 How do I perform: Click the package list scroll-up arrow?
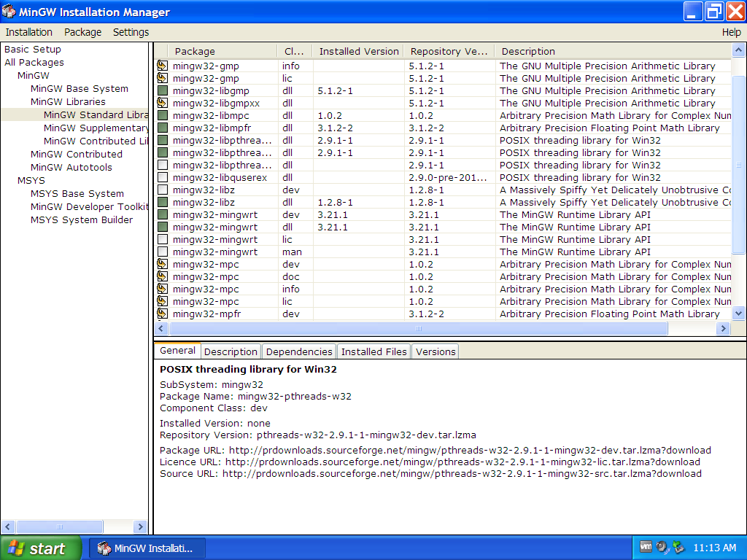(x=738, y=50)
